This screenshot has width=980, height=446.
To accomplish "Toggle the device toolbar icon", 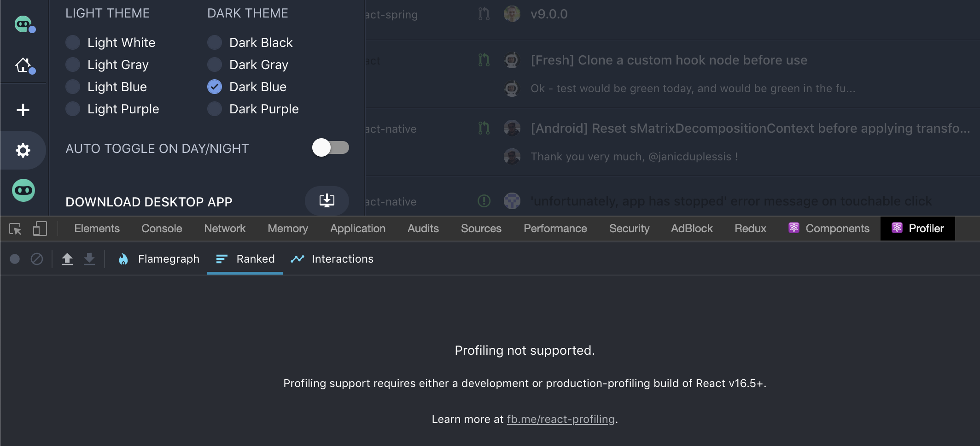I will (40, 229).
